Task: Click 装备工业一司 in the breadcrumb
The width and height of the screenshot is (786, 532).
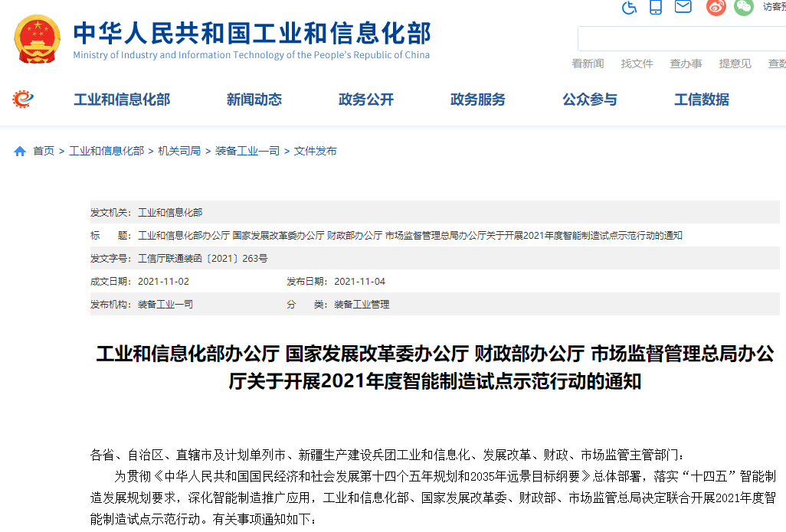Action: click(247, 152)
